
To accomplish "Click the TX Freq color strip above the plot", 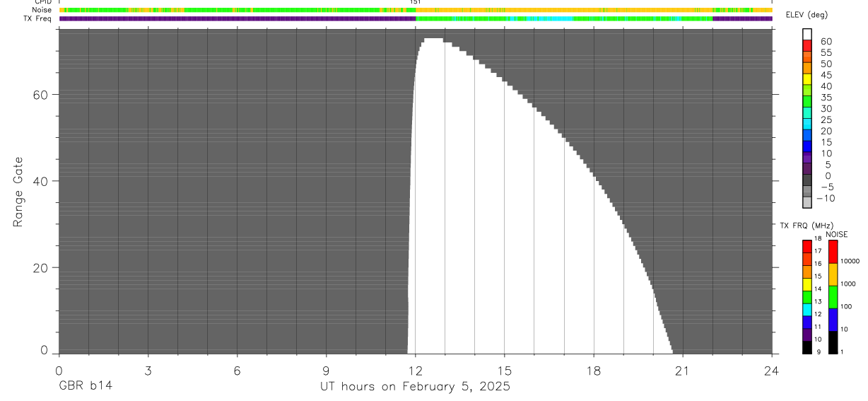I will (416, 18).
